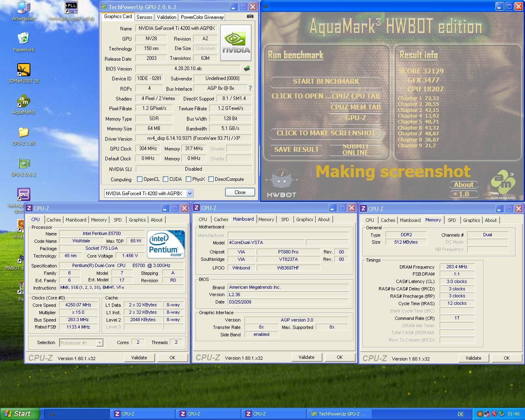Click the DRAM Frequency value 283.4 MHz
Viewport: 525px width, 420px height.
click(457, 267)
